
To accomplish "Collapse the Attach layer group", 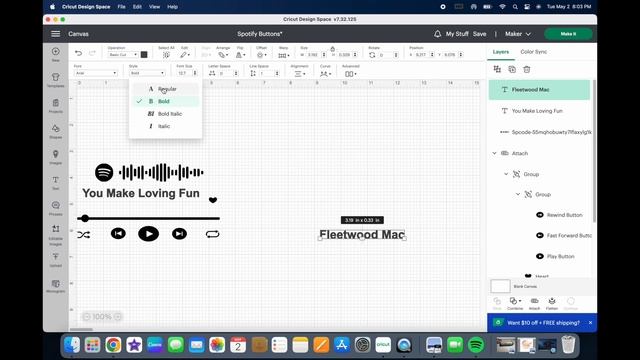I will [494, 153].
